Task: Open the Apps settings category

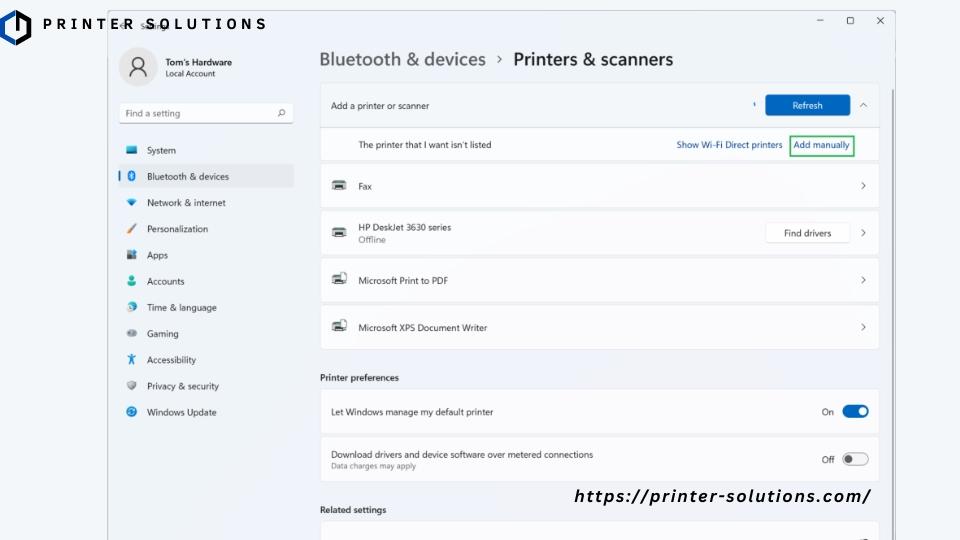Action: tap(206, 255)
